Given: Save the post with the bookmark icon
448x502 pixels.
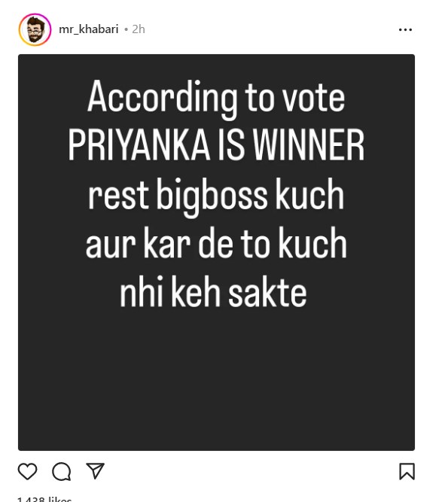Looking at the screenshot, I should pyautogui.click(x=407, y=472).
